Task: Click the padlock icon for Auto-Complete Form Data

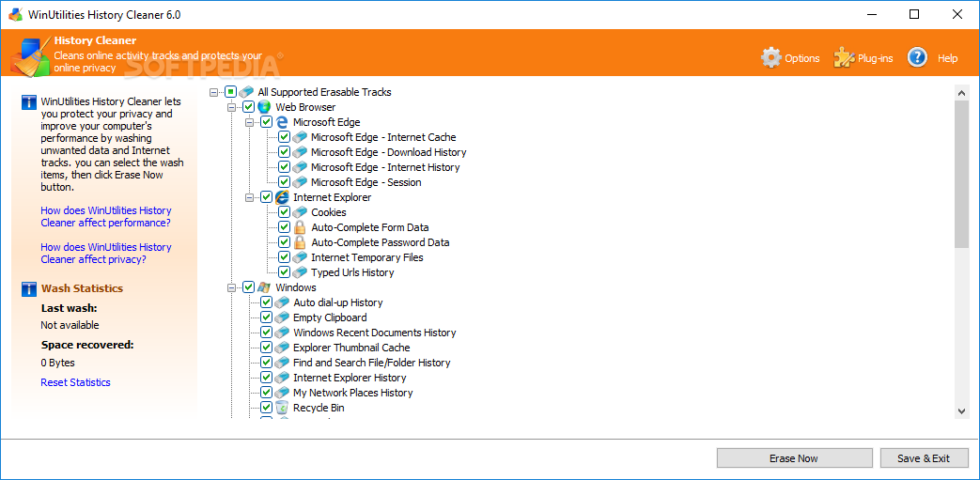Action: coord(300,227)
